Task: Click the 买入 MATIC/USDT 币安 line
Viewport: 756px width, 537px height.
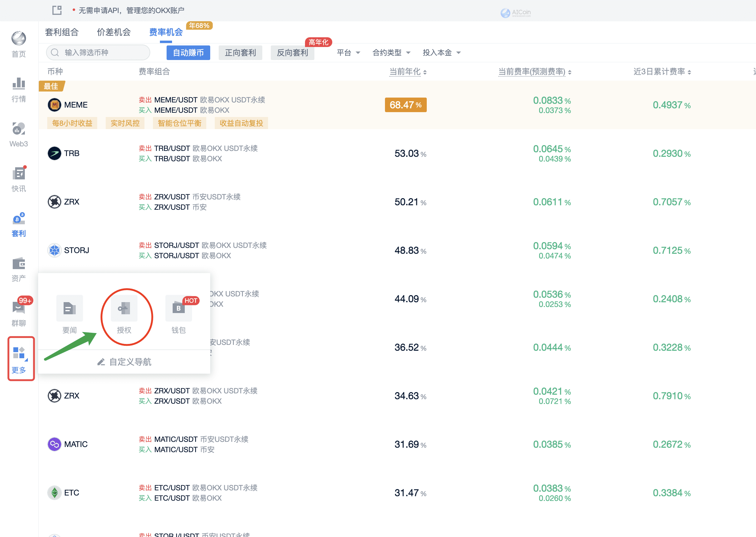Action: [177, 450]
